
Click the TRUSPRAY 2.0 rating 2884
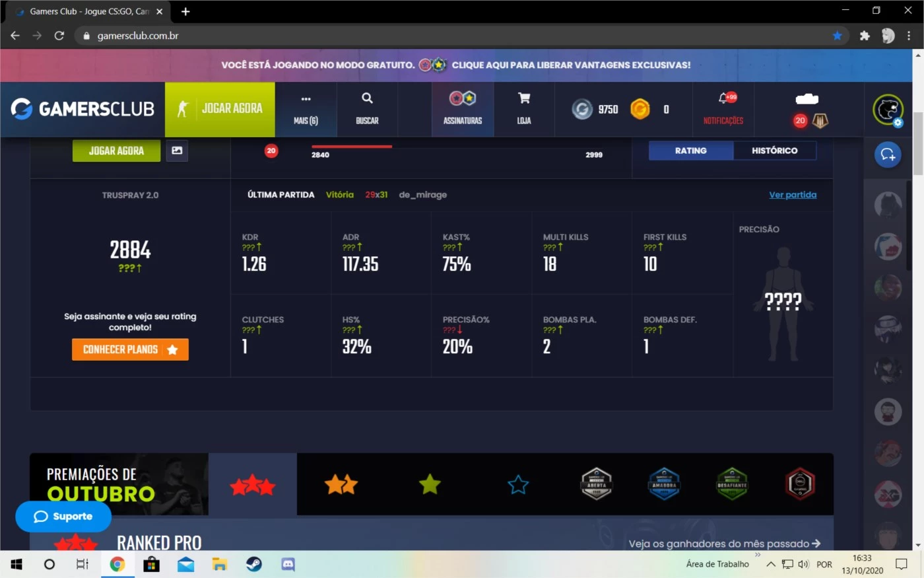pos(130,250)
